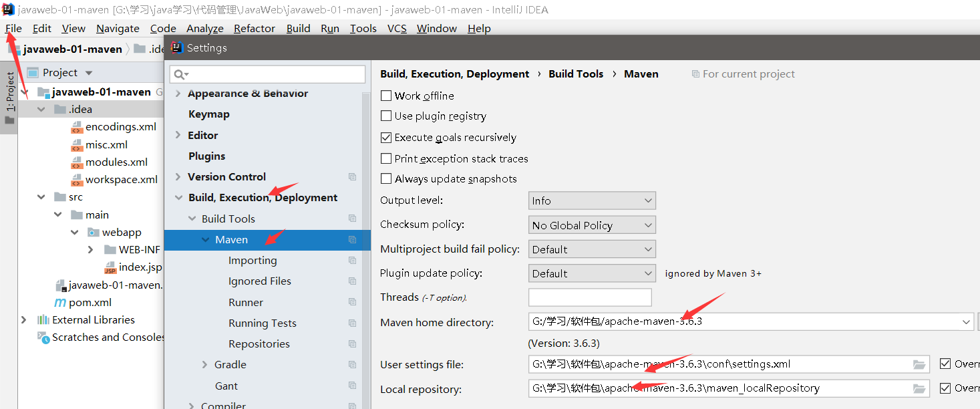980x409 pixels.
Task: Expand Appearance & Behavior settings
Action: (178, 94)
